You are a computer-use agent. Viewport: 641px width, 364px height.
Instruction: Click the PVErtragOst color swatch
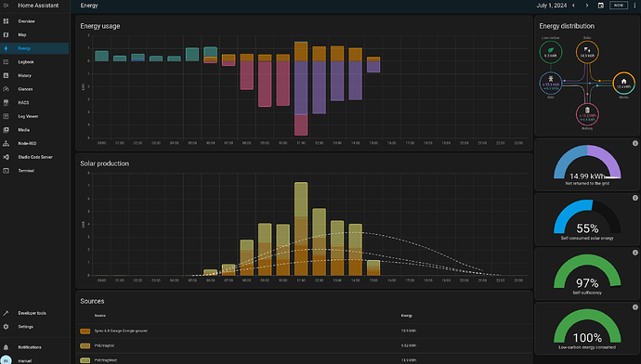pos(85,345)
